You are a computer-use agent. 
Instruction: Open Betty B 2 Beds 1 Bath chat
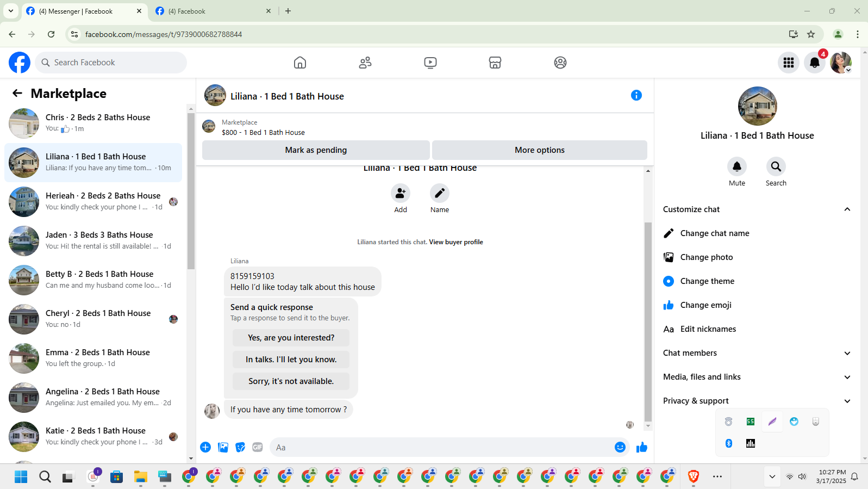point(93,280)
